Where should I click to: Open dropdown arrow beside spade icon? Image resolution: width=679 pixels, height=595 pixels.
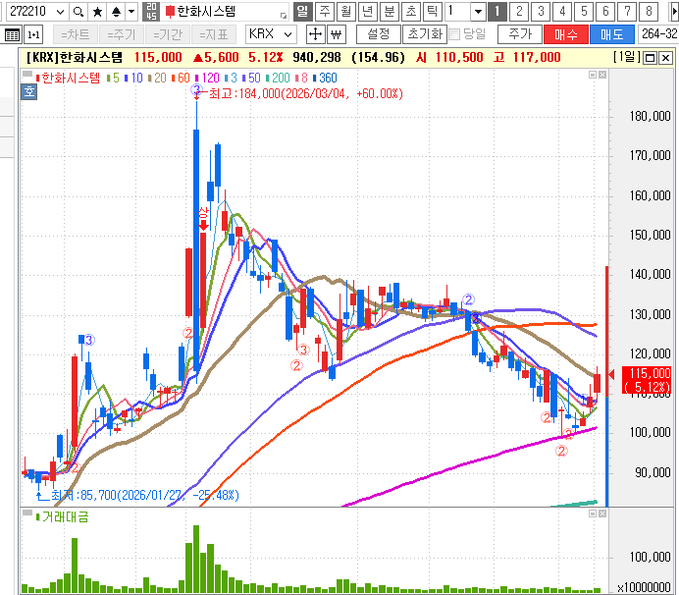[132, 12]
